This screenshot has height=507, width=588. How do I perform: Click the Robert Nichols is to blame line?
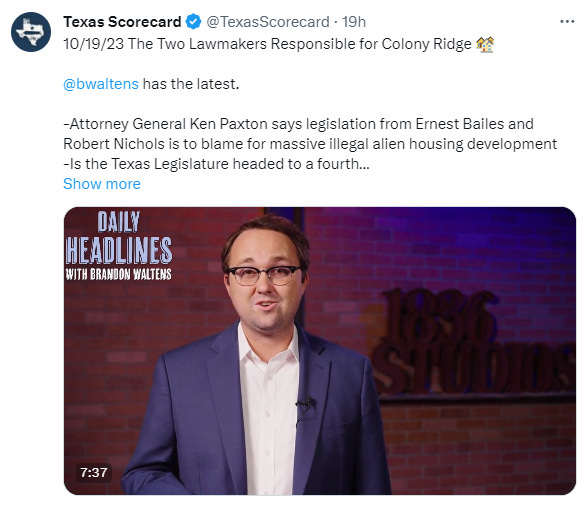click(310, 144)
